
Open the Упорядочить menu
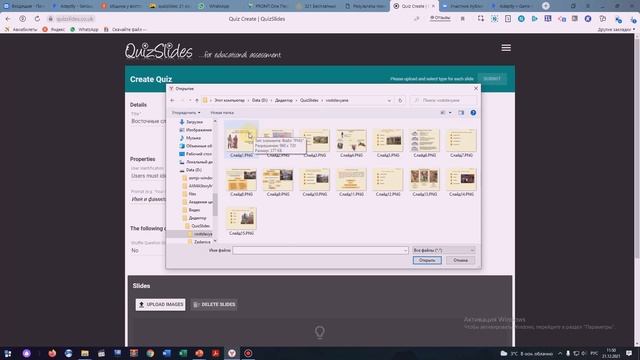click(186, 113)
